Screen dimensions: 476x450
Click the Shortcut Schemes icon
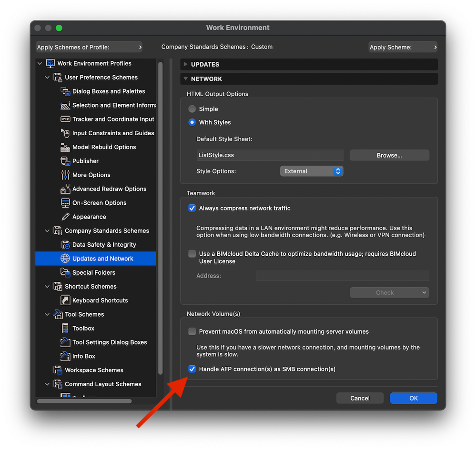coord(58,287)
